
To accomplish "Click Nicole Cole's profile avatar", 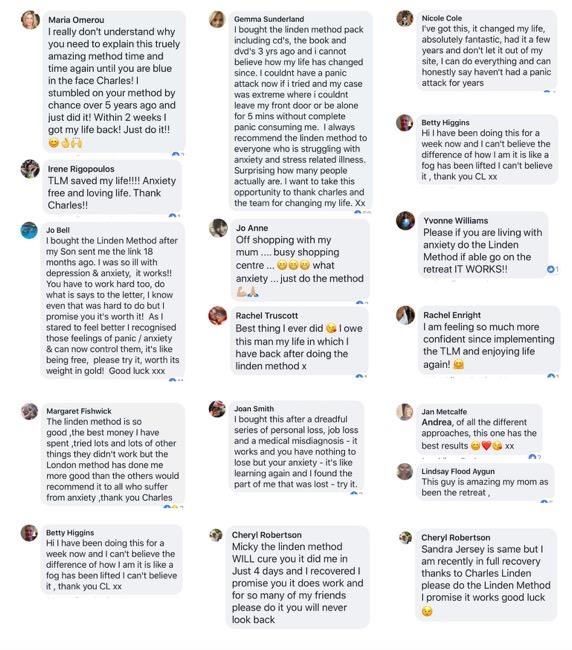I will pyautogui.click(x=405, y=18).
